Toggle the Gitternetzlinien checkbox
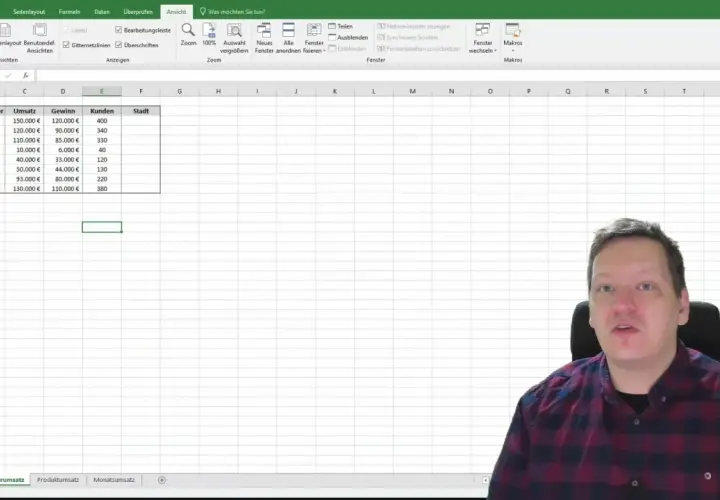 coord(66,45)
